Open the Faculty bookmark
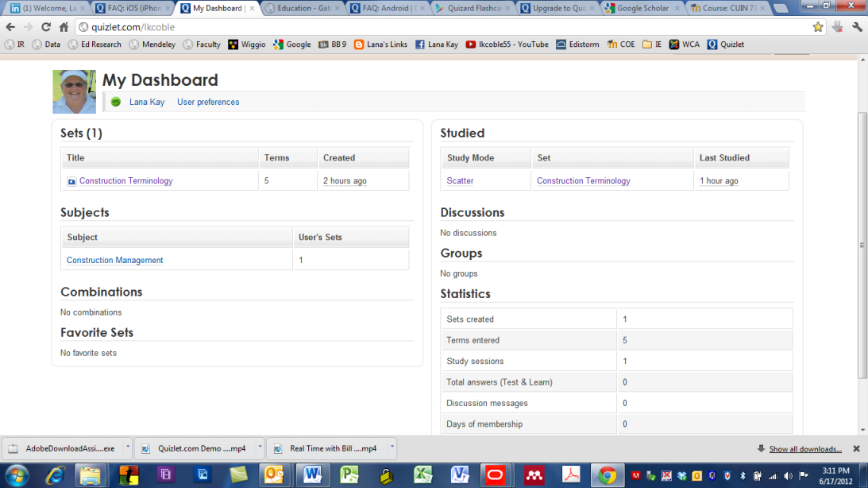Screen dimensions: 868x488 click(x=202, y=45)
